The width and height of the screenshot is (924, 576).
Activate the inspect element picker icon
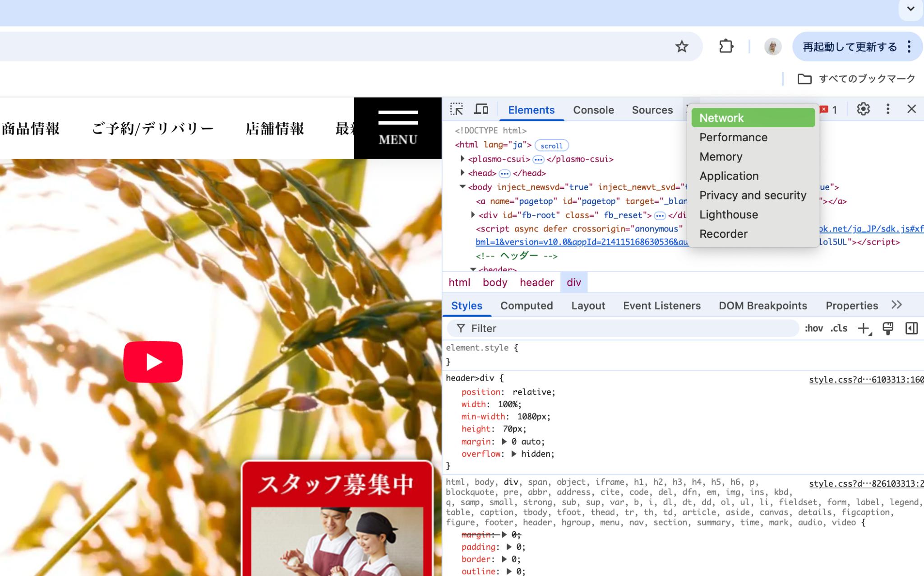(x=457, y=109)
